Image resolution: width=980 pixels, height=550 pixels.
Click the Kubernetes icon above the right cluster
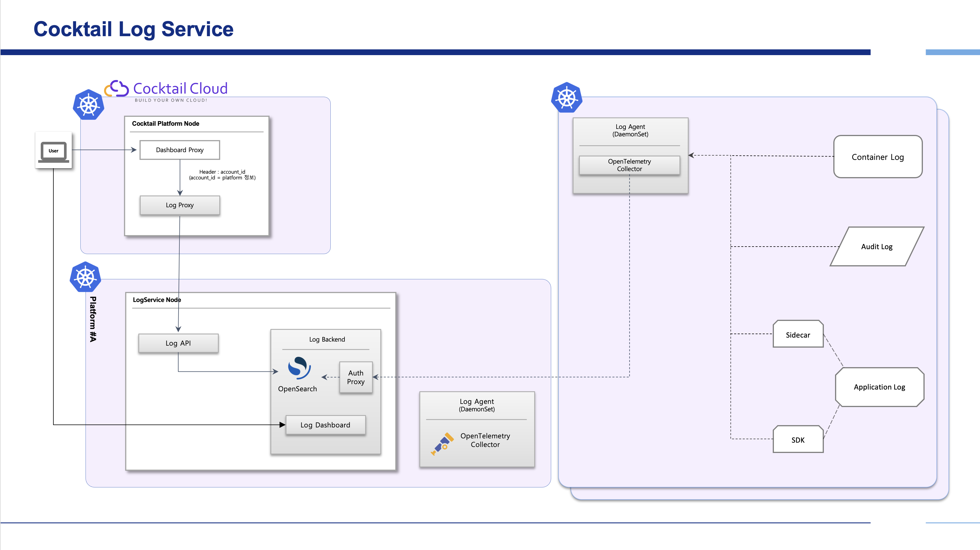coord(566,98)
